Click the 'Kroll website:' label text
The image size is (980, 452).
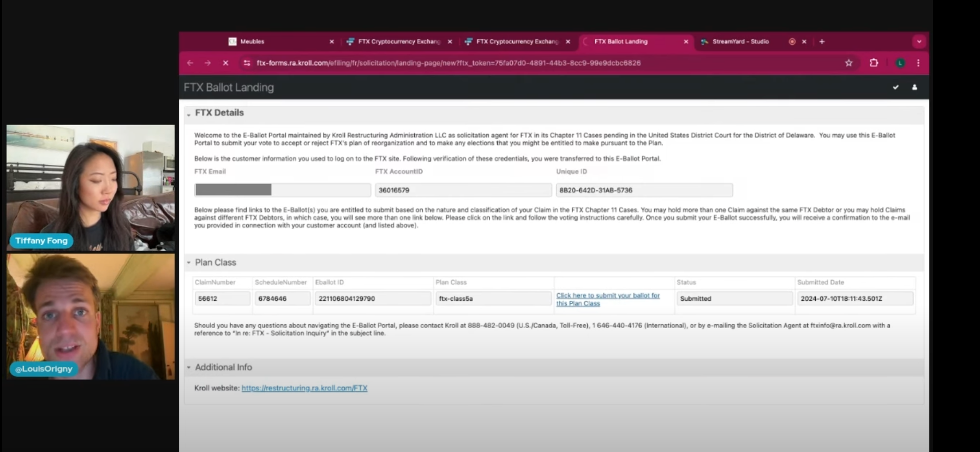pos(217,388)
